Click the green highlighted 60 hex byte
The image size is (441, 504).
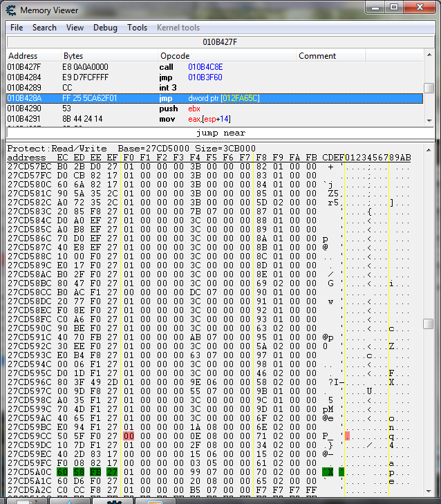tap(63, 472)
